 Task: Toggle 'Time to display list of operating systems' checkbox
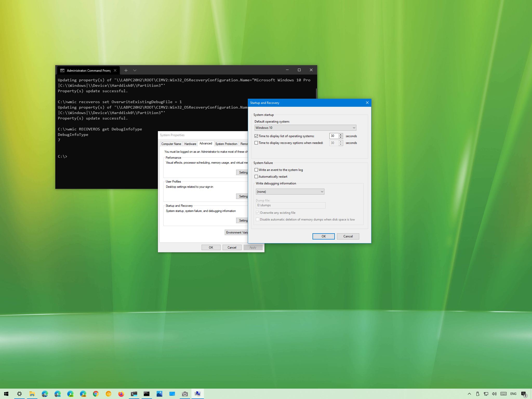pos(256,136)
